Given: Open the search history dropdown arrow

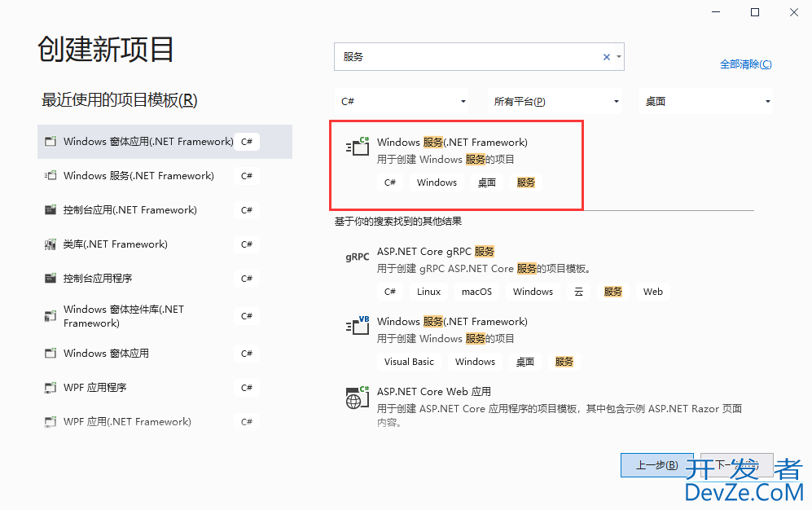Looking at the screenshot, I should (x=619, y=57).
